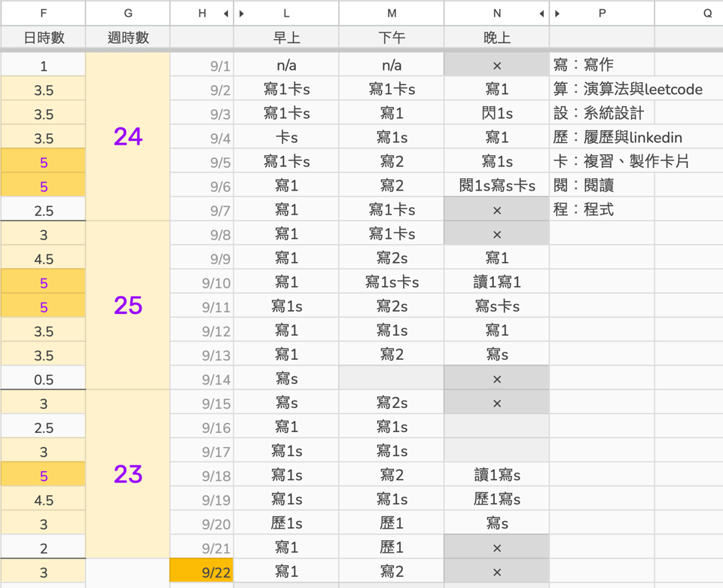The width and height of the screenshot is (723, 588).
Task: Select the 早上 header cell
Action: pos(286,38)
